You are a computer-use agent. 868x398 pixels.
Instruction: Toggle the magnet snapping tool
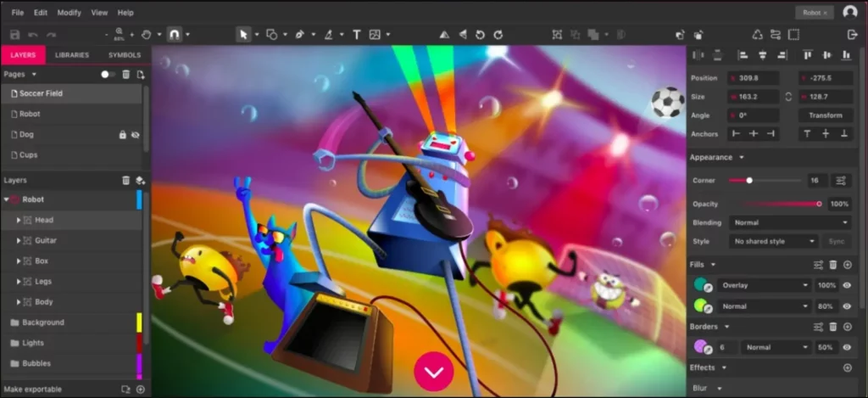(x=174, y=34)
